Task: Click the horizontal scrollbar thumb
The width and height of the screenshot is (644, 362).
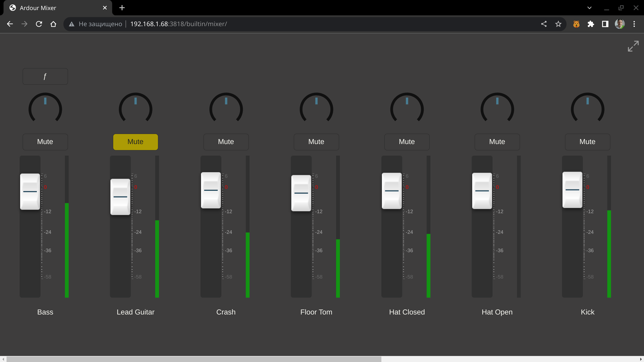Action: click(194, 359)
